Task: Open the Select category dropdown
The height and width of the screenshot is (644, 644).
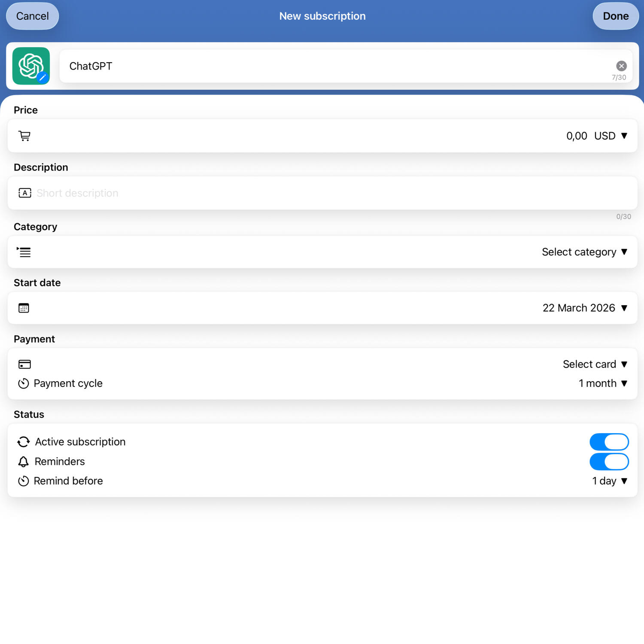Action: tap(584, 252)
